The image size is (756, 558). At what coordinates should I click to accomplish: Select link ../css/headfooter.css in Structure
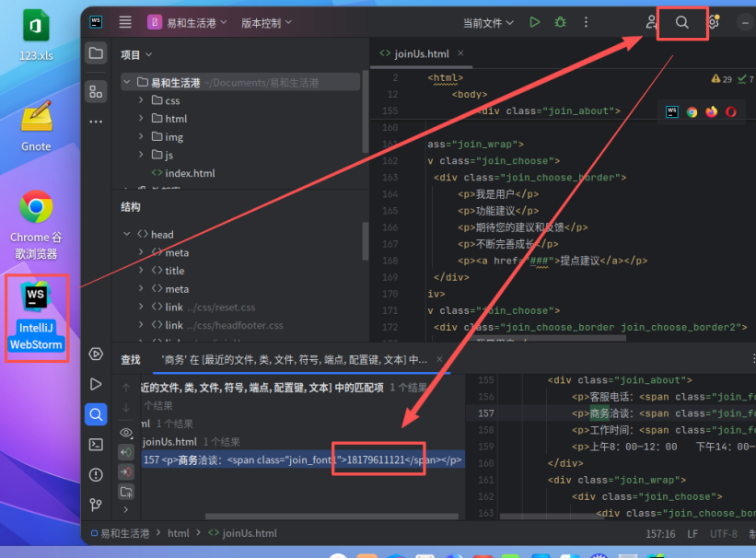pos(217,325)
